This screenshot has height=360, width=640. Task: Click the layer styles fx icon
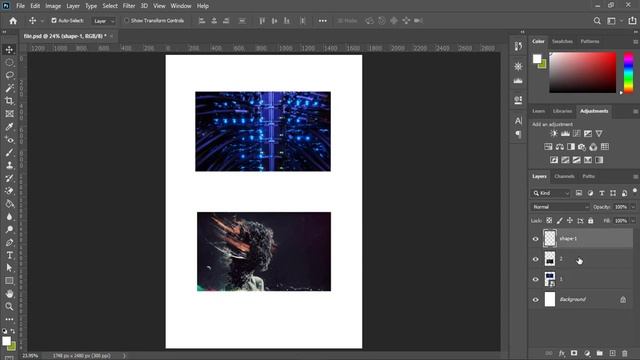(562, 353)
